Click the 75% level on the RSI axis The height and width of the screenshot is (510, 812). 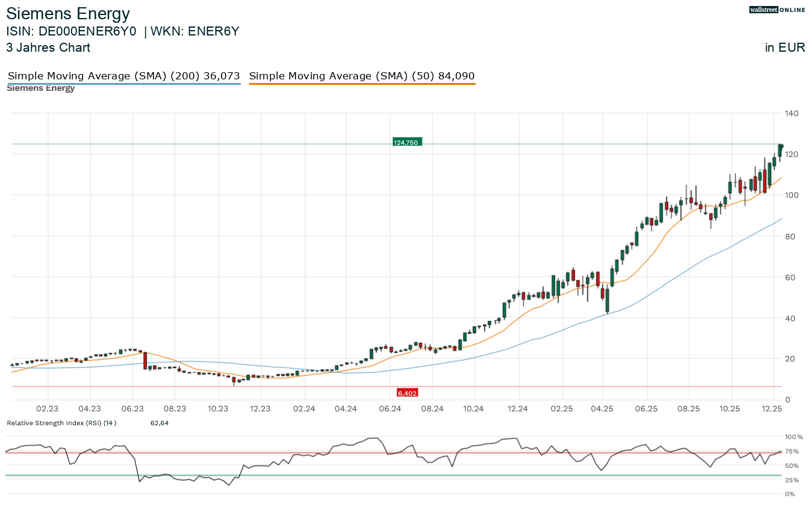[x=792, y=451]
